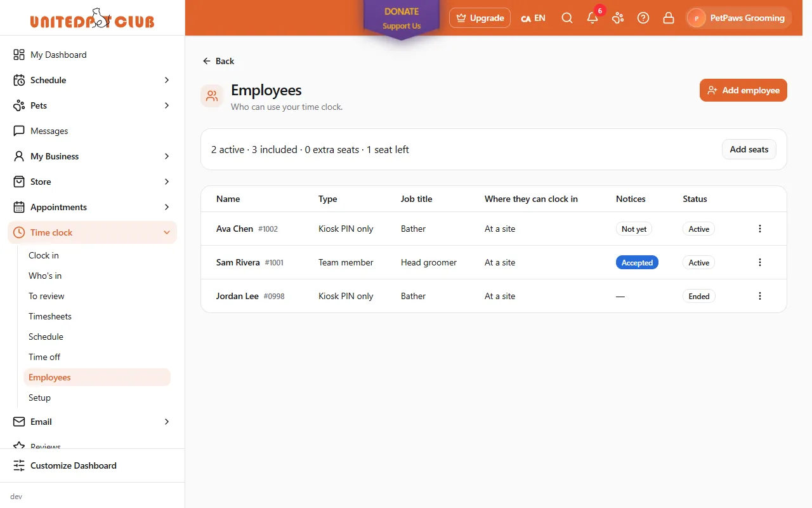Click the Ended status badge
Image resolution: width=812 pixels, height=508 pixels.
[699, 296]
